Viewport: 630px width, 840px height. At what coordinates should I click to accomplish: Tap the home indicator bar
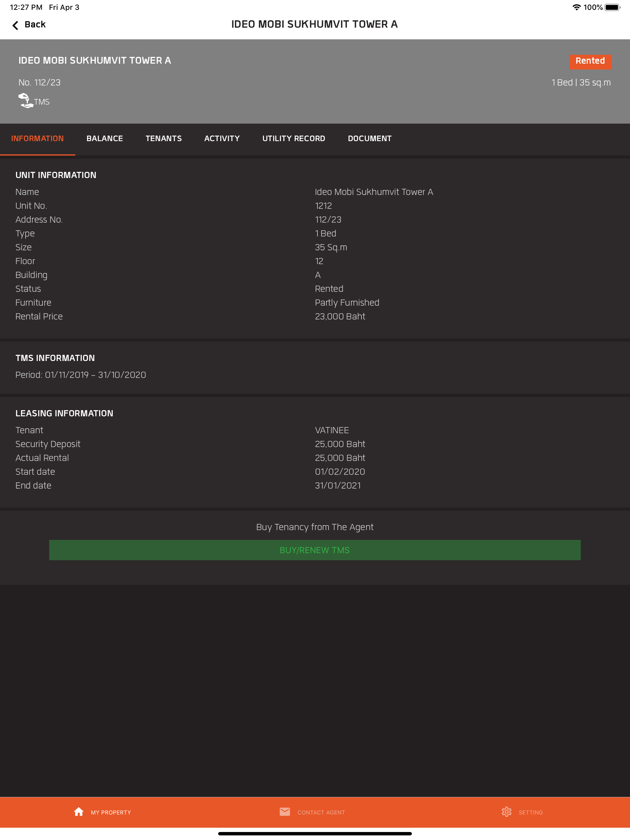(315, 834)
